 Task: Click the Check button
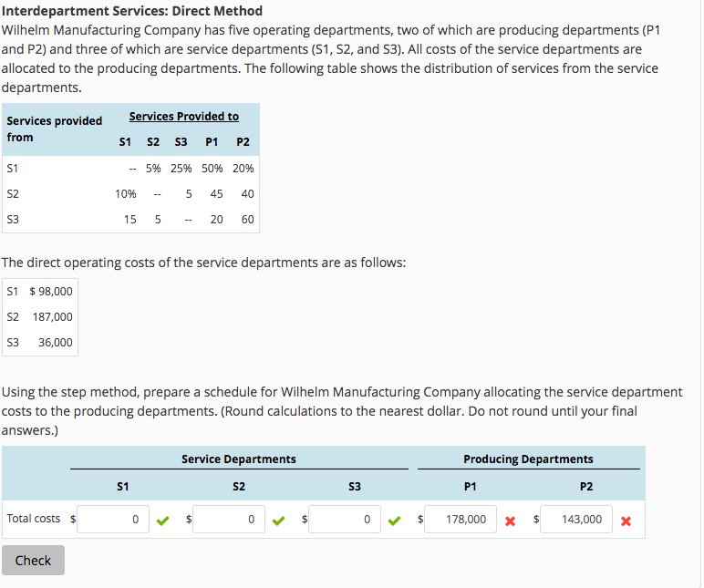tap(33, 560)
